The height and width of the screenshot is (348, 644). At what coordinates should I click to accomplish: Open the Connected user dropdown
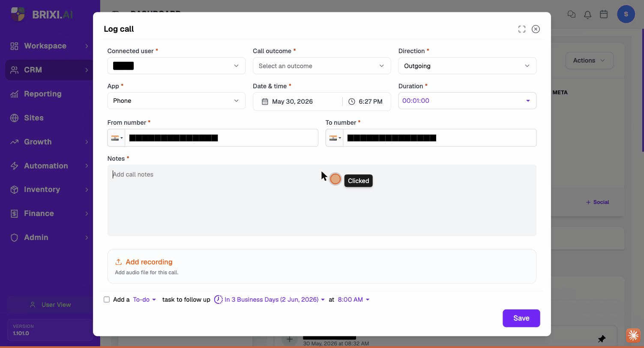[176, 66]
